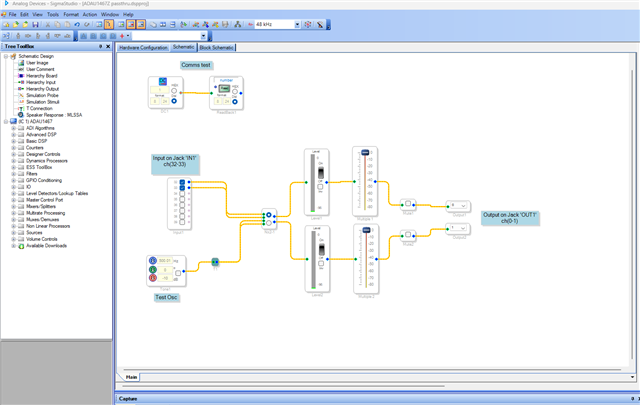Screen dimensions: 640x405
Task: Click the Available Downloads icon in tree
Action: point(21,246)
